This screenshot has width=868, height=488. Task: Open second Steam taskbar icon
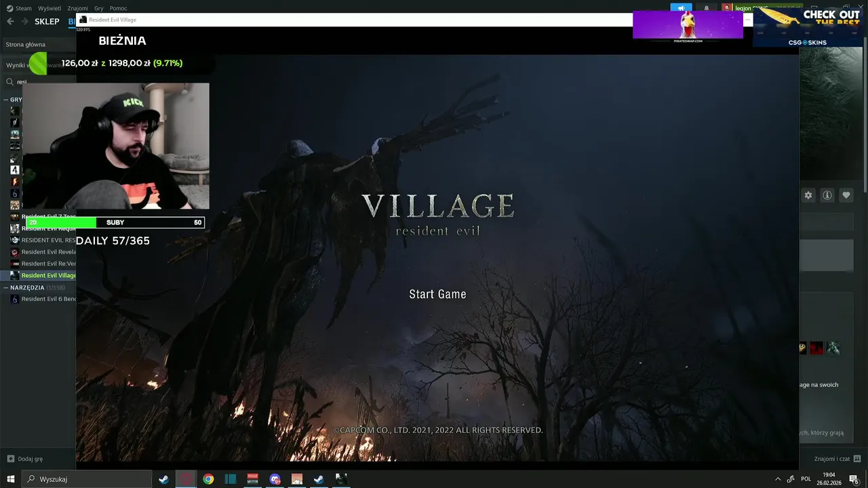[x=319, y=479]
